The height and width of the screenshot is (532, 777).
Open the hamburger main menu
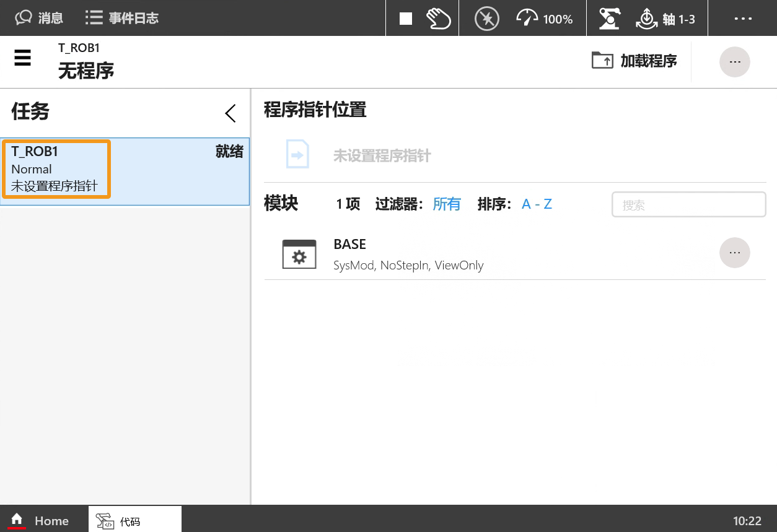pos(23,59)
